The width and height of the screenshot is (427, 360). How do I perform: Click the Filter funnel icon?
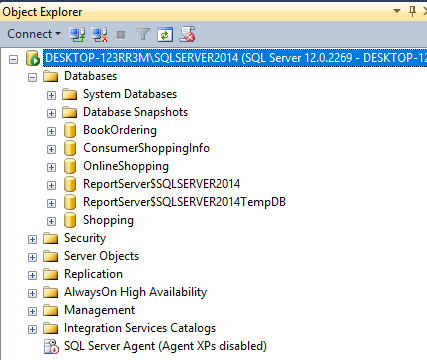click(x=143, y=34)
